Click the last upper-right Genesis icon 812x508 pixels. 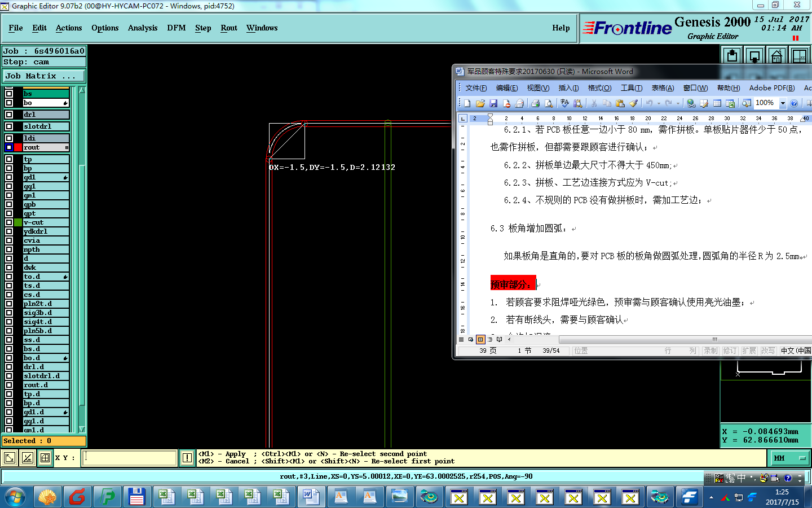(799, 56)
